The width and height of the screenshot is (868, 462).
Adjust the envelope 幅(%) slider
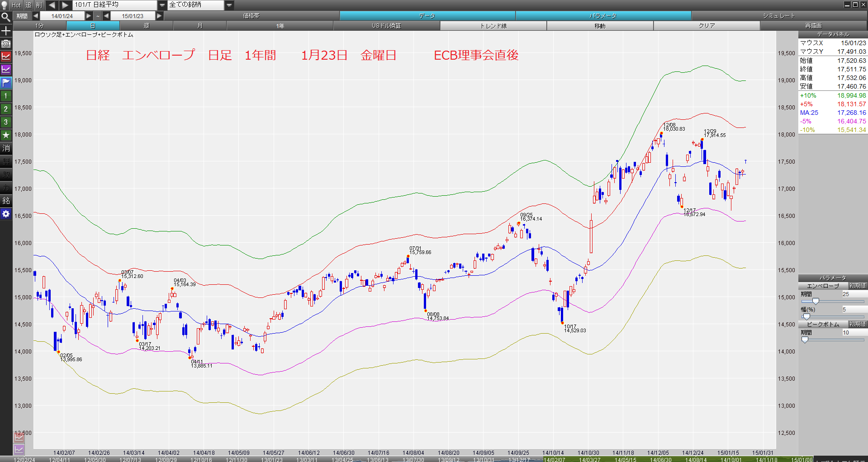point(806,316)
